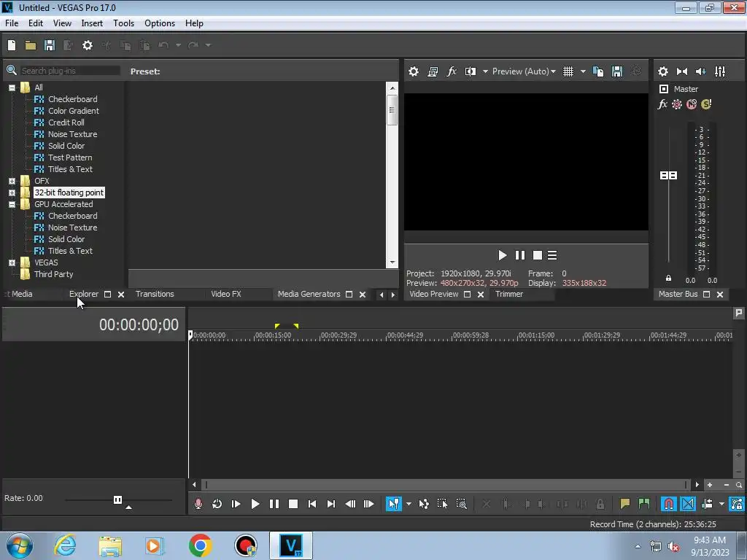The image size is (747, 560).
Task: Open the Insert menu
Action: pos(92,23)
